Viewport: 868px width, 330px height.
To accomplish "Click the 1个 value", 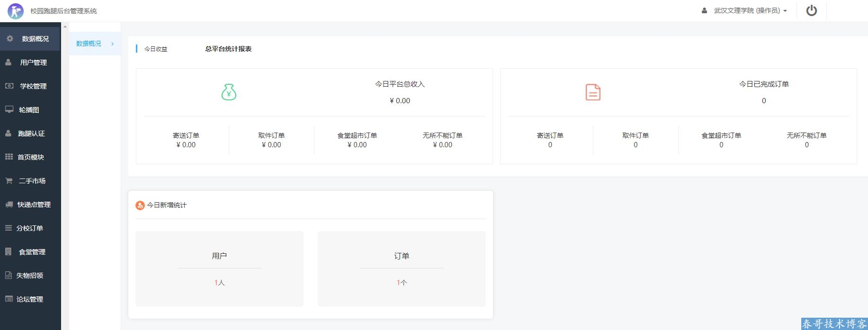I will pos(402,283).
